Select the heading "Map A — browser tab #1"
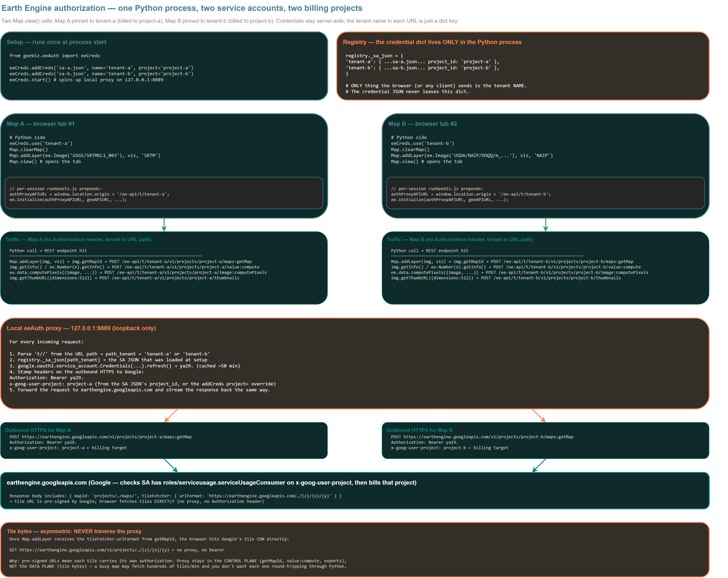Viewport: 728px width, 578px height. click(x=41, y=124)
